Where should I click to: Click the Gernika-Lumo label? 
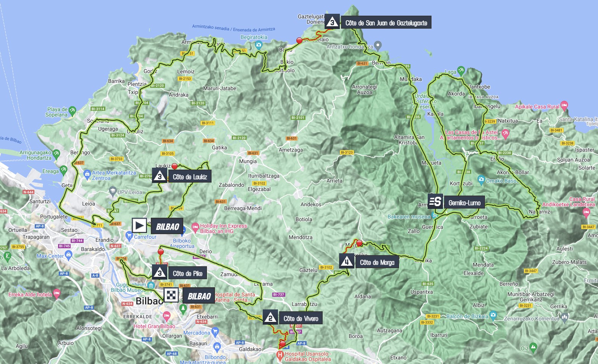coord(464,202)
